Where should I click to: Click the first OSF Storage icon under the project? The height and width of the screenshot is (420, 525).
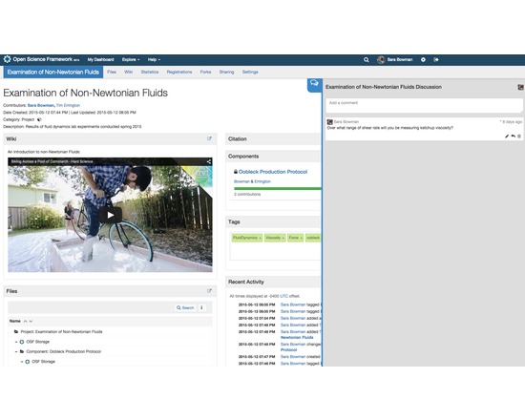(x=22, y=342)
